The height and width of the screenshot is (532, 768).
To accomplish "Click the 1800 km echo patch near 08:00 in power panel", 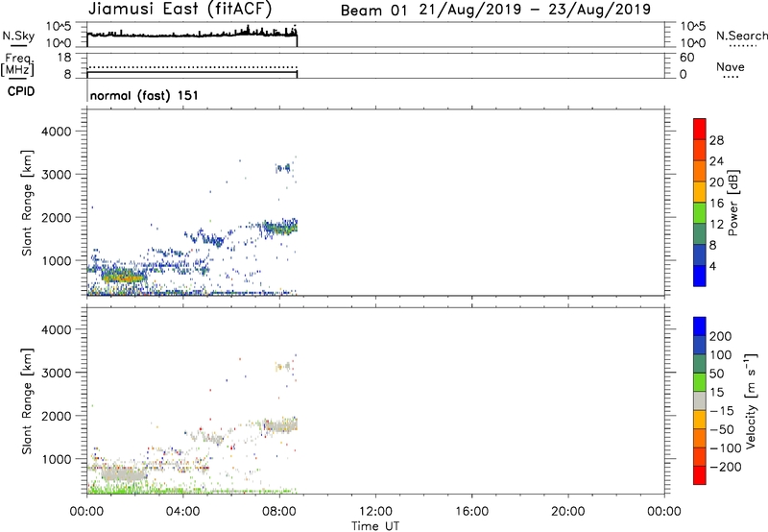I will tap(280, 228).
